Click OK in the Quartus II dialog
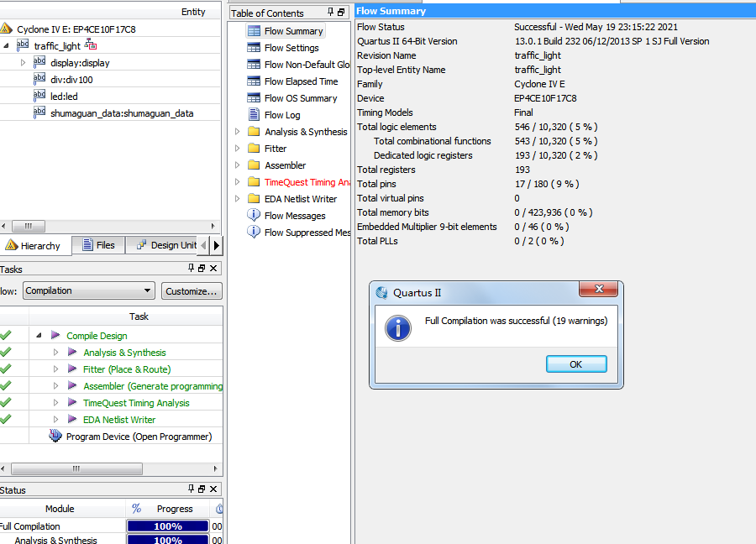The width and height of the screenshot is (756, 544). [x=576, y=364]
